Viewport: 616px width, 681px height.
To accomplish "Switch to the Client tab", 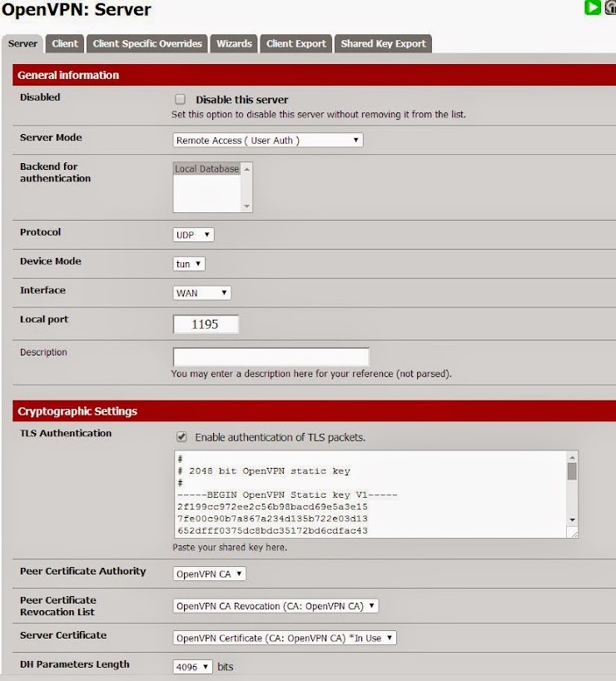I will tap(65, 43).
